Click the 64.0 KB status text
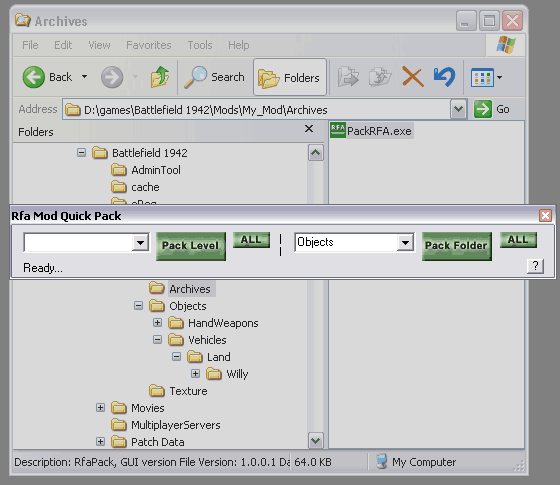560x485 pixels. (x=313, y=462)
